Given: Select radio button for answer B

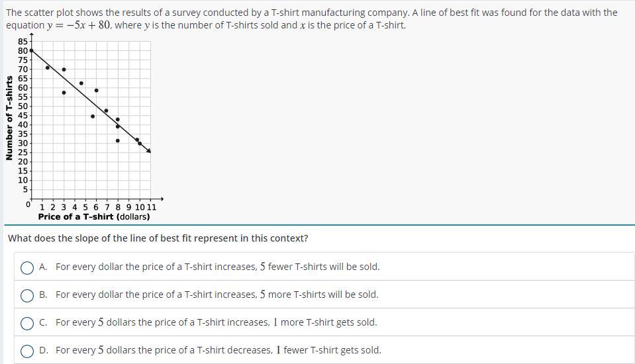Looking at the screenshot, I should pyautogui.click(x=27, y=295).
